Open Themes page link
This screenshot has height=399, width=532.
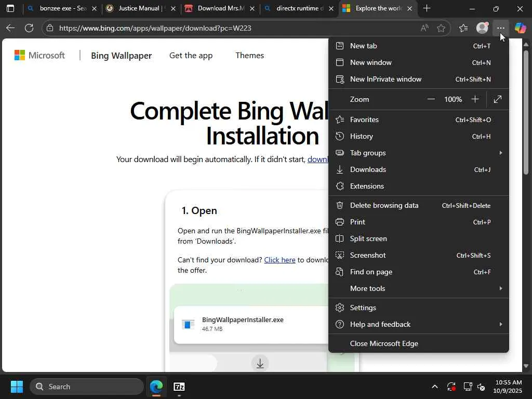pos(250,55)
